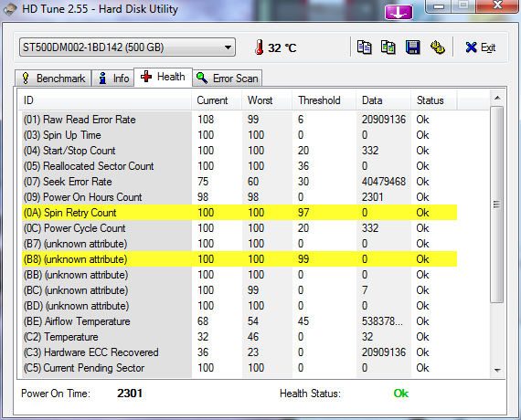Image resolution: width=521 pixels, height=420 pixels.
Task: Click the copy screenshot to clipboard icon
Action: pos(388,47)
